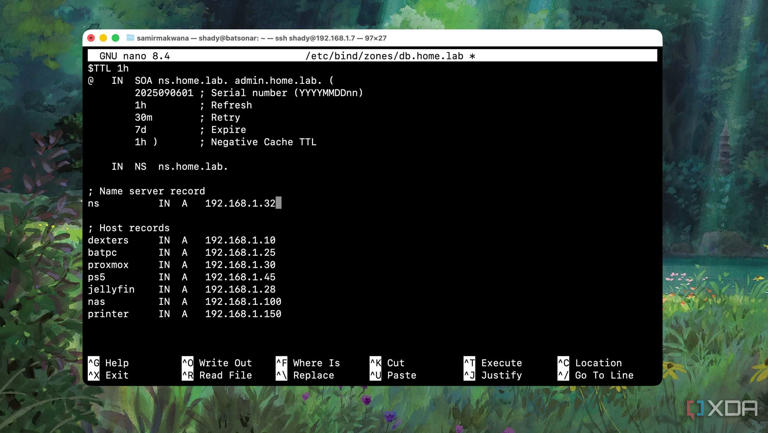Click the ^K Cut shortcut
Viewport: 768px width, 433px height.
point(387,363)
